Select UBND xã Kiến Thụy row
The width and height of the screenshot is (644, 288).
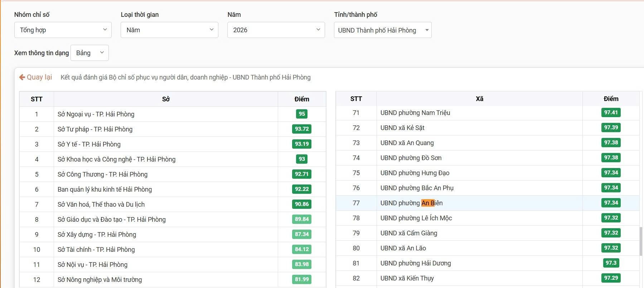pyautogui.click(x=488, y=278)
